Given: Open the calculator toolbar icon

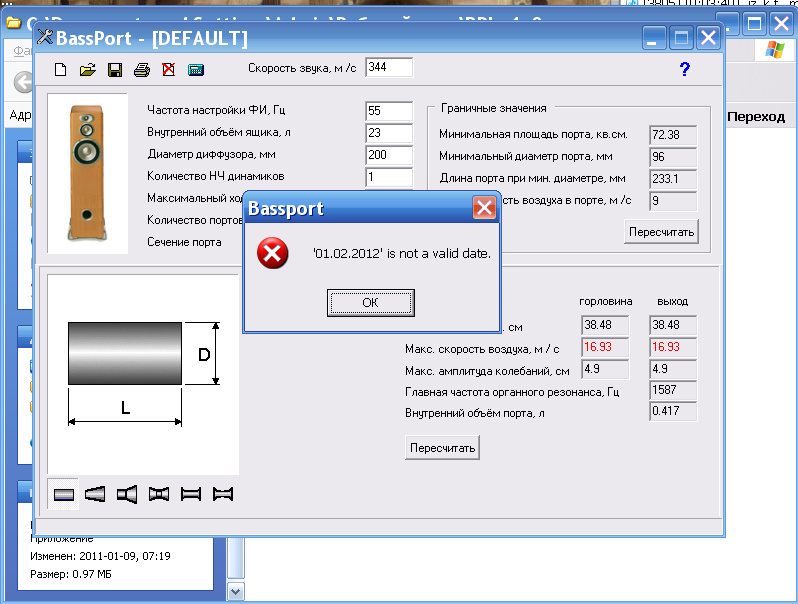Looking at the screenshot, I should coord(196,70).
